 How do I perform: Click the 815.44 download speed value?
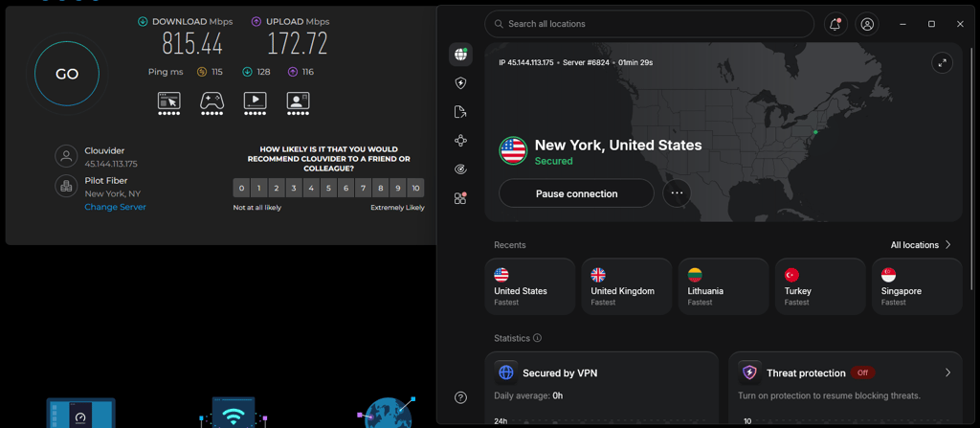(192, 44)
